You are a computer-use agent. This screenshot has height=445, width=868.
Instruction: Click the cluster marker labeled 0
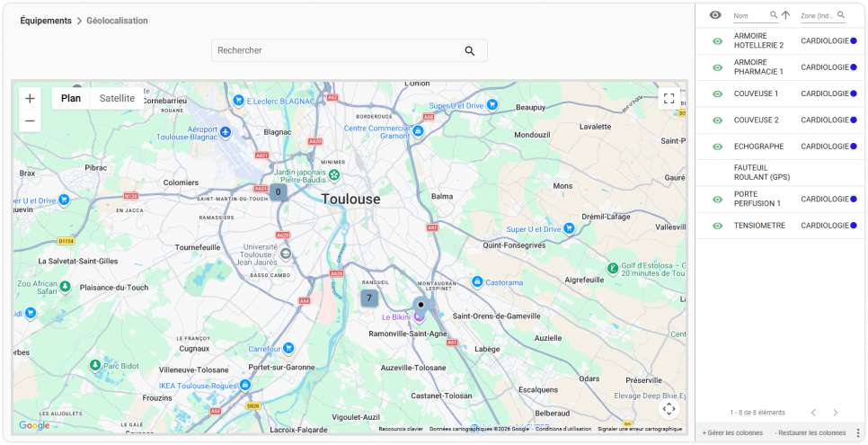coord(279,192)
